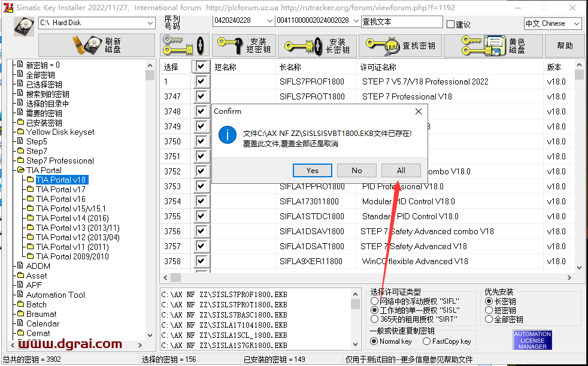The width and height of the screenshot is (588, 366).
Task: Open the 00411000002024002028 dropdown
Action: click(x=356, y=20)
